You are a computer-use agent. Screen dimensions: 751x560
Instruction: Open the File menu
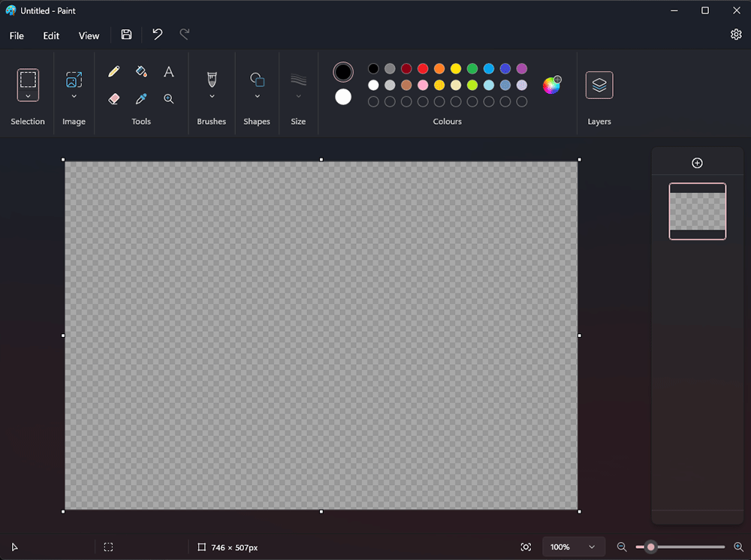[x=16, y=35]
